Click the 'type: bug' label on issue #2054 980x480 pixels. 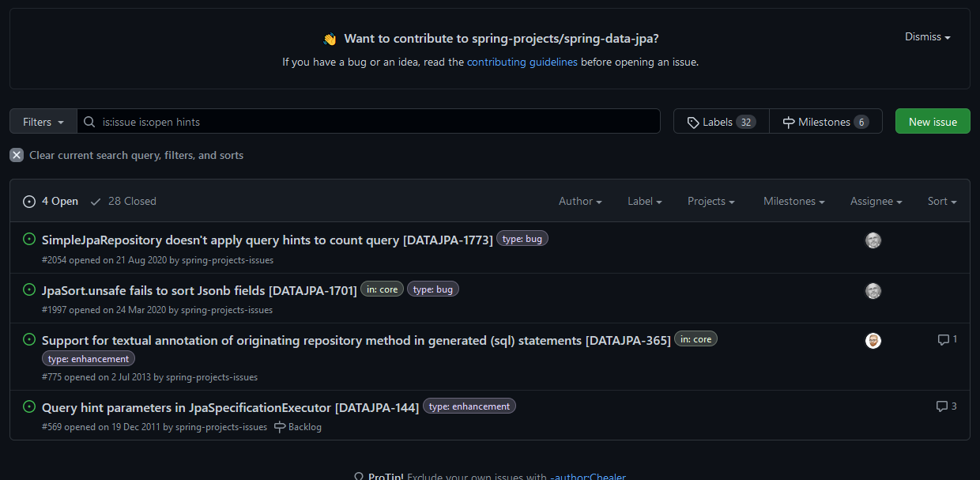[x=522, y=239]
